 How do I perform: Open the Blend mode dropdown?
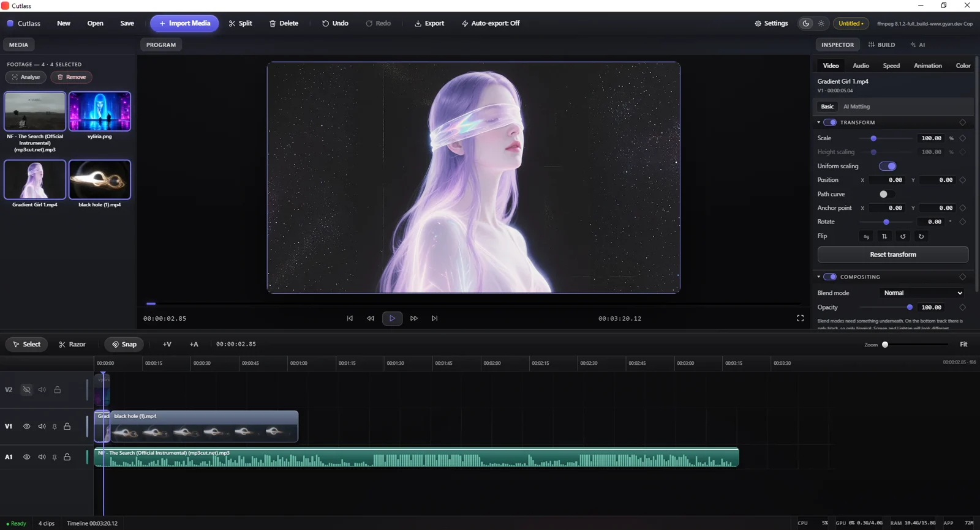922,293
